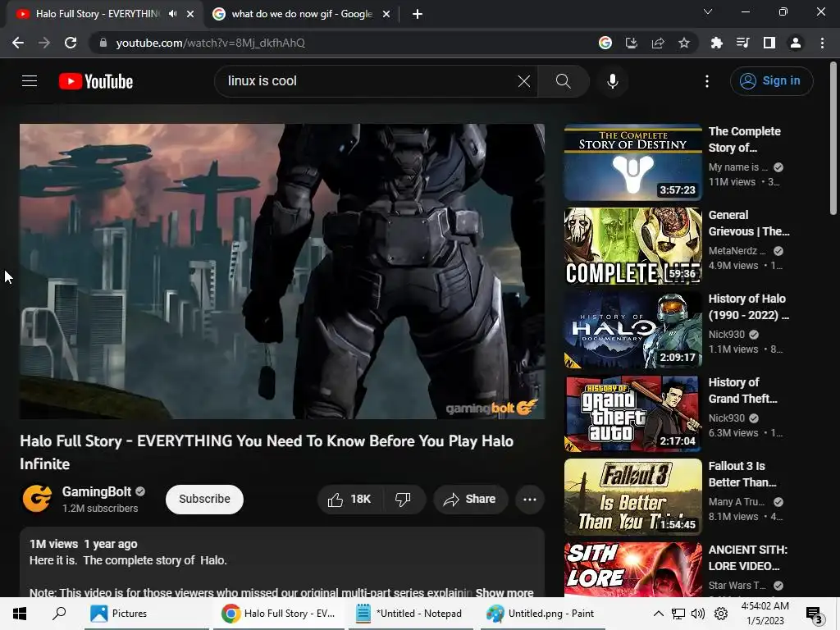Go to YouTube home via logo

pos(96,81)
